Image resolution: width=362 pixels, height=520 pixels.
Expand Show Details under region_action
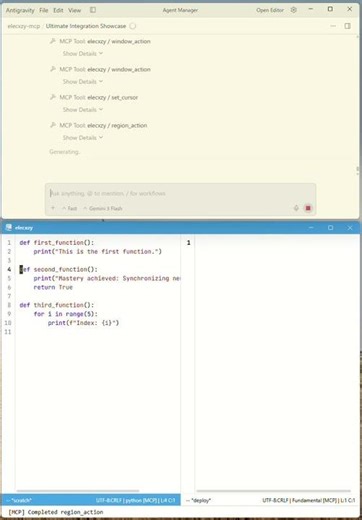pyautogui.click(x=83, y=138)
